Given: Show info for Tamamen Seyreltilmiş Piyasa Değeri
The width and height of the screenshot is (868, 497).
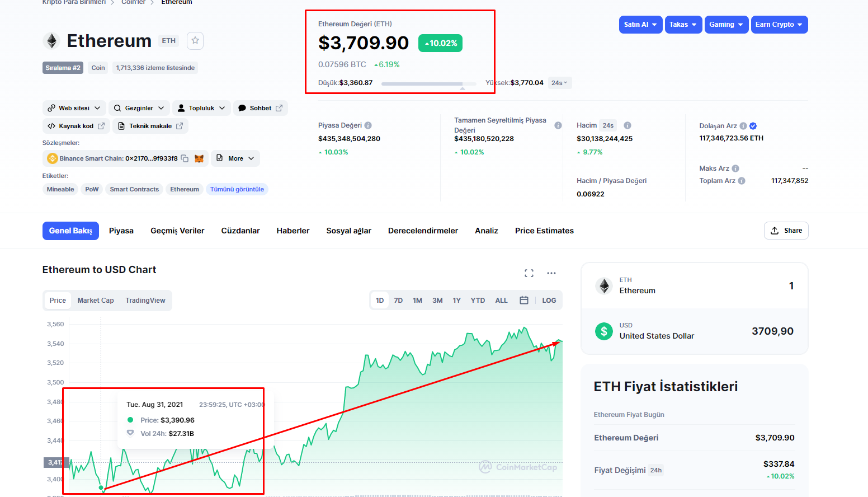Looking at the screenshot, I should (x=558, y=125).
